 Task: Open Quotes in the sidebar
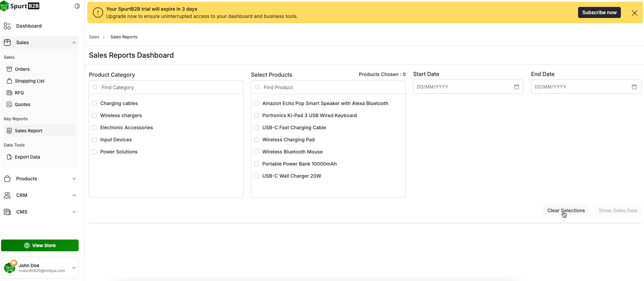click(x=40, y=104)
